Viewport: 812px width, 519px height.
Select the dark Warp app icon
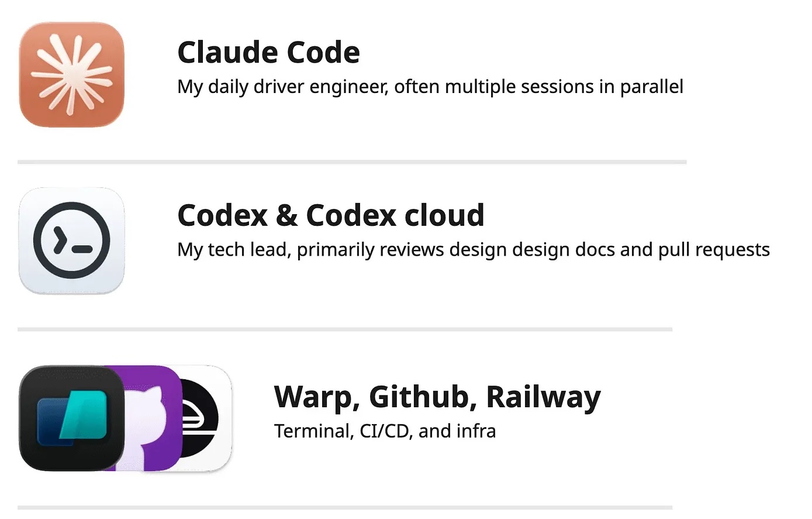pos(71,418)
